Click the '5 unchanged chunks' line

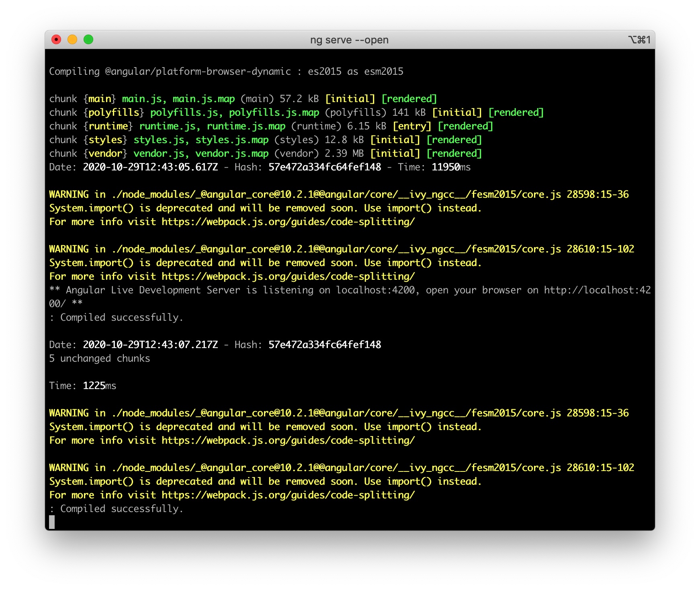pyautogui.click(x=100, y=359)
